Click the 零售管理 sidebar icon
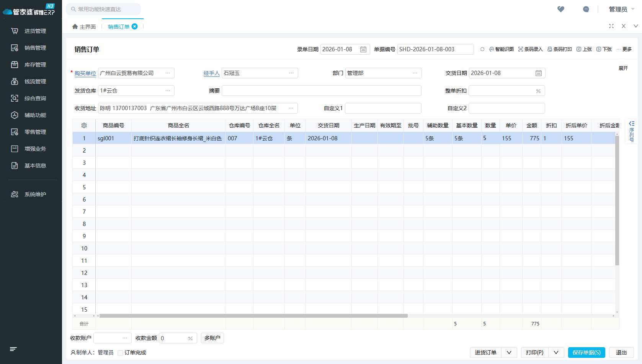642x364 pixels. (15, 132)
